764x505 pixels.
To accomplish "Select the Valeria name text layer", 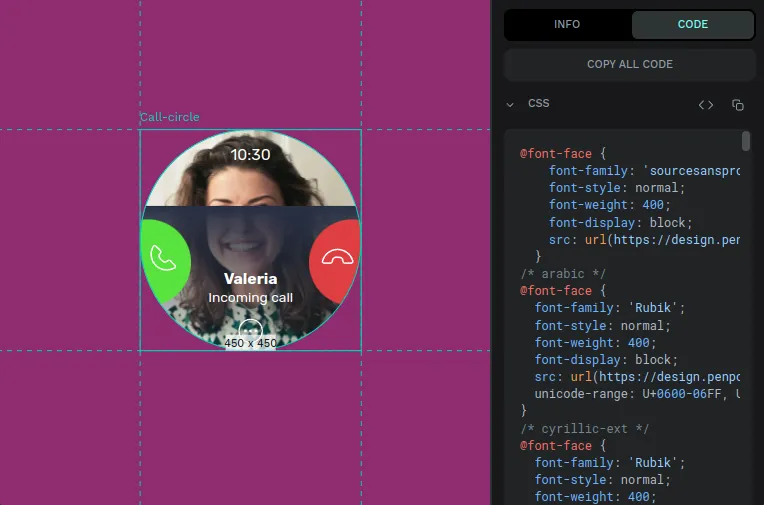I will pos(250,279).
